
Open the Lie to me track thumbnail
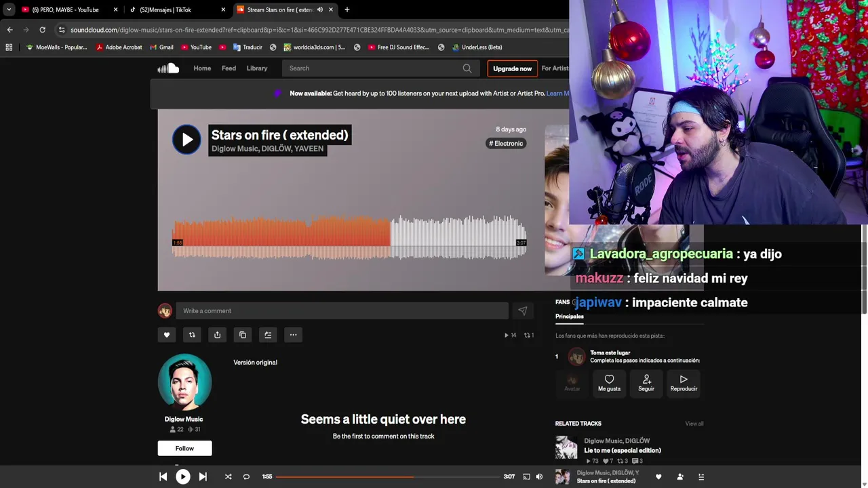click(x=566, y=448)
